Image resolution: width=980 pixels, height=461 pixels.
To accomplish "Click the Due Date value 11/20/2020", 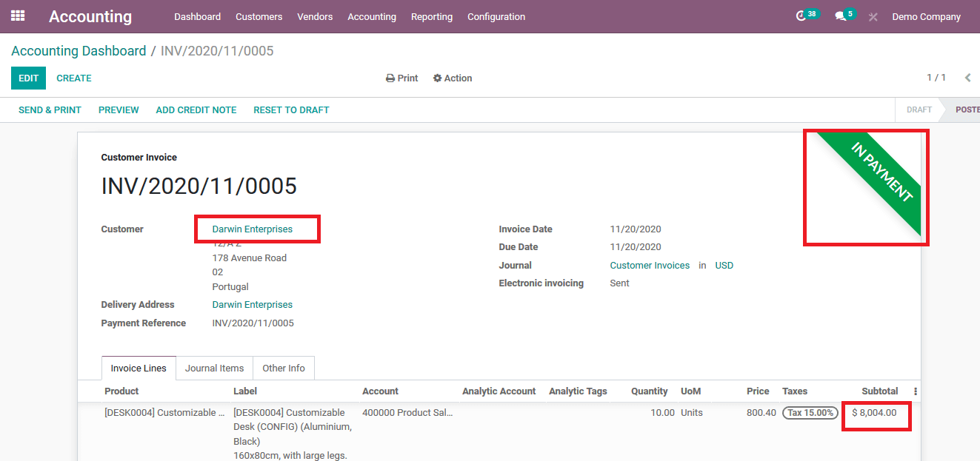I will (636, 247).
